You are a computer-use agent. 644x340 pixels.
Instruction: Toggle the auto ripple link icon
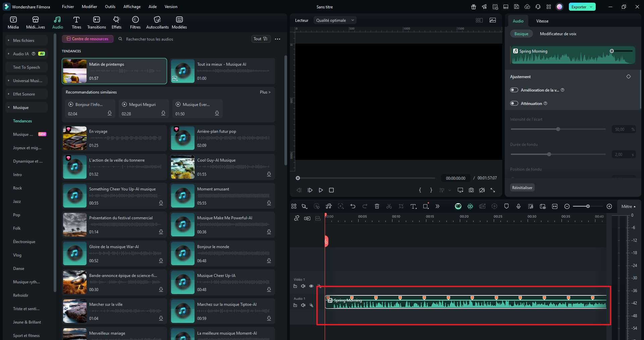coord(307,218)
